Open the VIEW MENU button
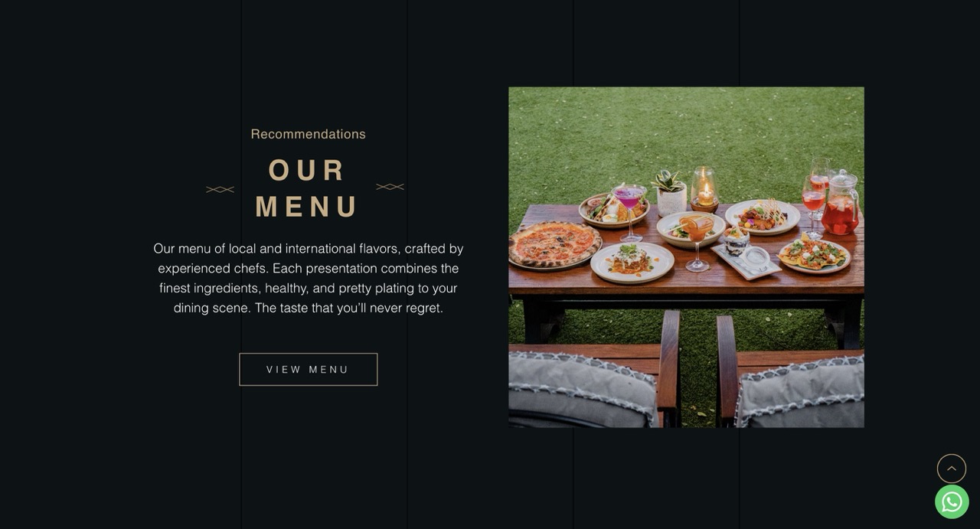Image resolution: width=980 pixels, height=529 pixels. click(309, 370)
